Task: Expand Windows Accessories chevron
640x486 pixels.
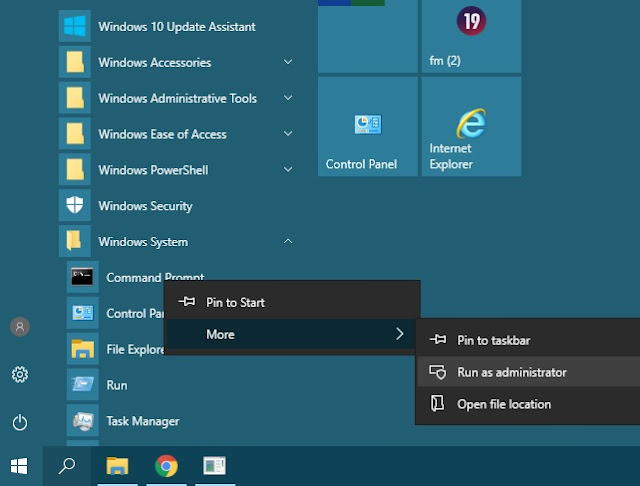Action: (x=288, y=62)
